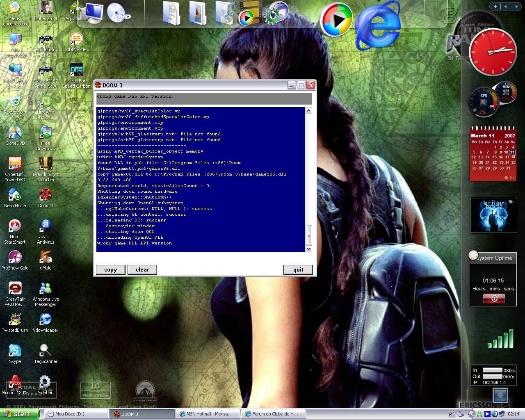Switch to Fórum do Clube taskbar window

point(273,414)
